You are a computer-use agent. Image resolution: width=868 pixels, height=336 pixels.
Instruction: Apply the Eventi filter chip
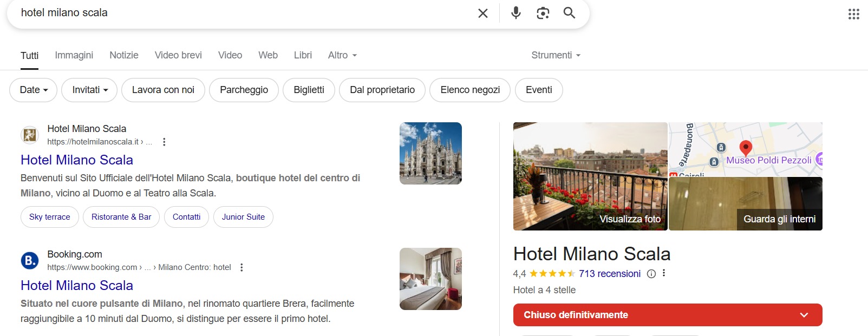[x=539, y=90]
